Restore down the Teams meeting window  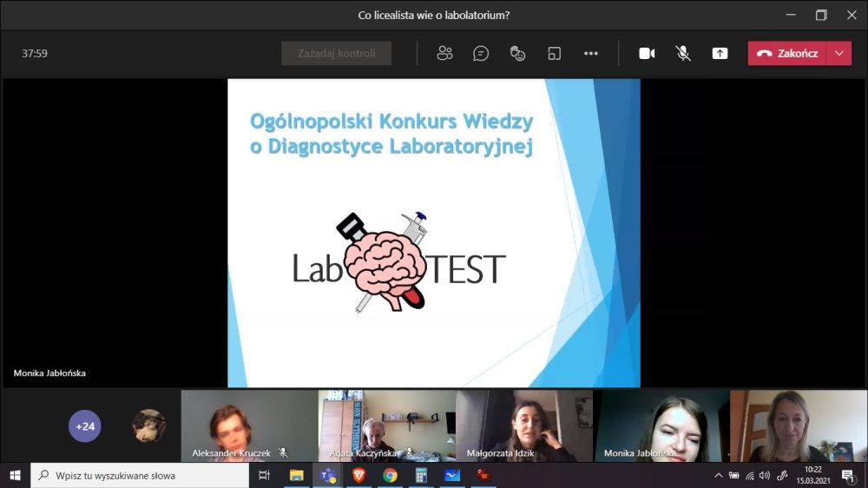coord(821,15)
